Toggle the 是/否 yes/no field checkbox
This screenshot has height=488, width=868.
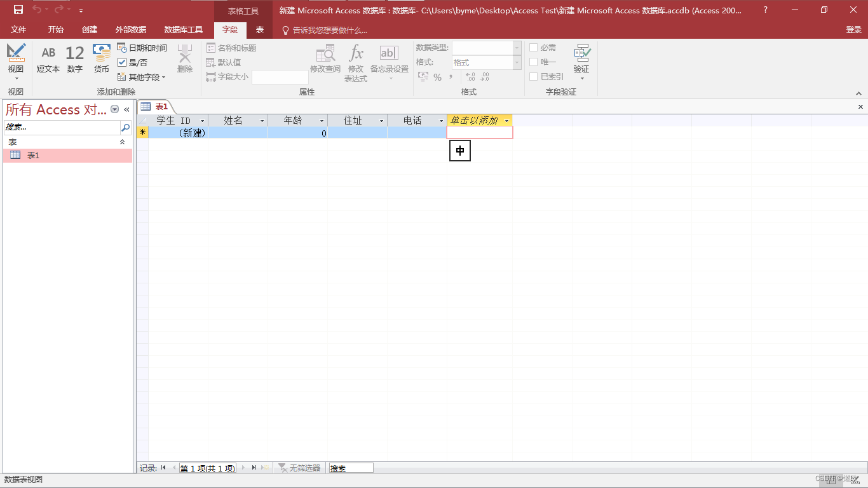coord(122,62)
